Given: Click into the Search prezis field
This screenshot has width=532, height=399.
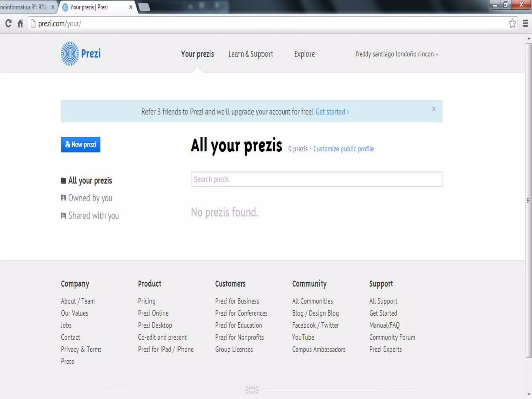Looking at the screenshot, I should (316, 179).
